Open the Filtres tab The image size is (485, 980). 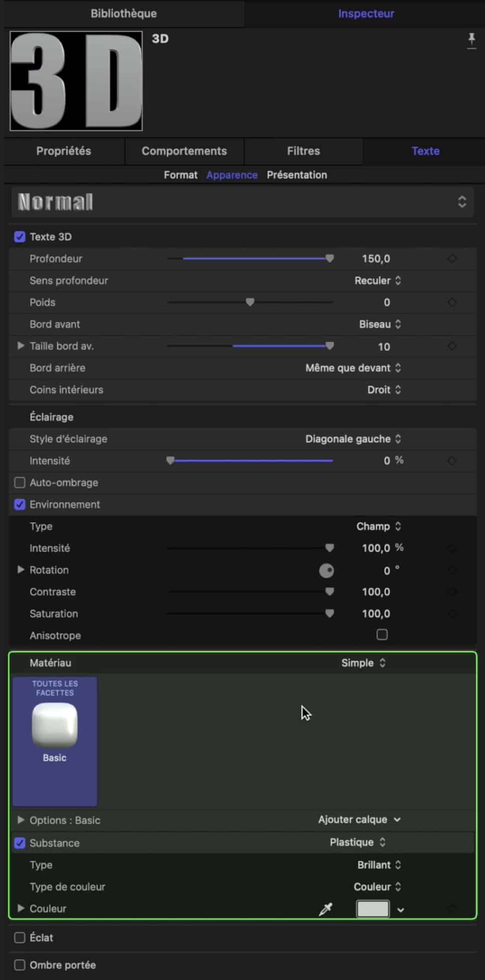click(x=303, y=151)
